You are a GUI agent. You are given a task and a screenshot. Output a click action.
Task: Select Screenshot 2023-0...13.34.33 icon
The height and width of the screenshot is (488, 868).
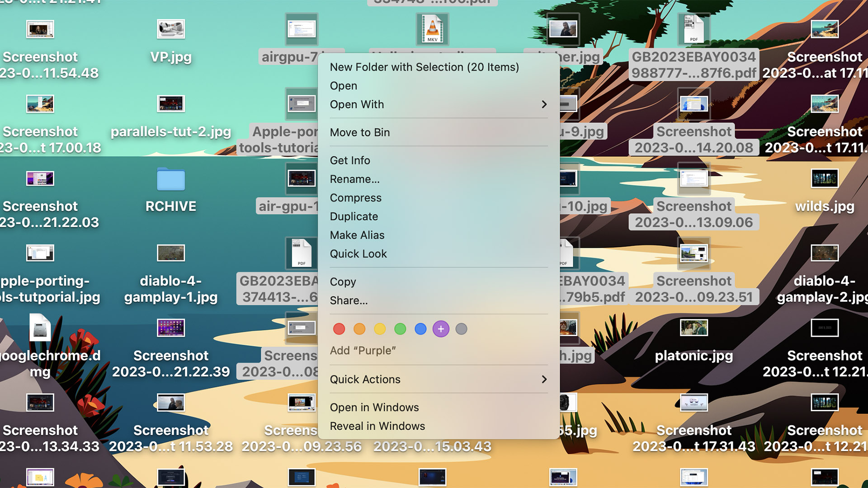pos(40,402)
